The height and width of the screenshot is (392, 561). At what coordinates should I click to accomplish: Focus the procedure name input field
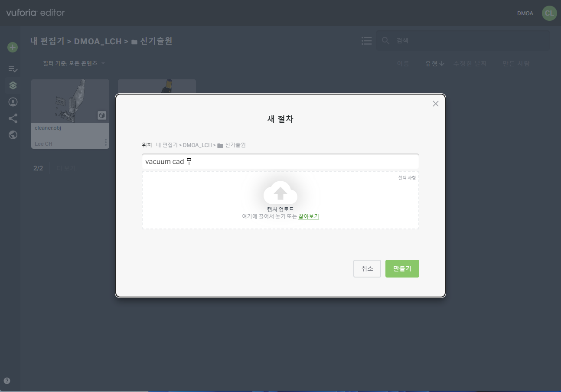[x=280, y=161]
